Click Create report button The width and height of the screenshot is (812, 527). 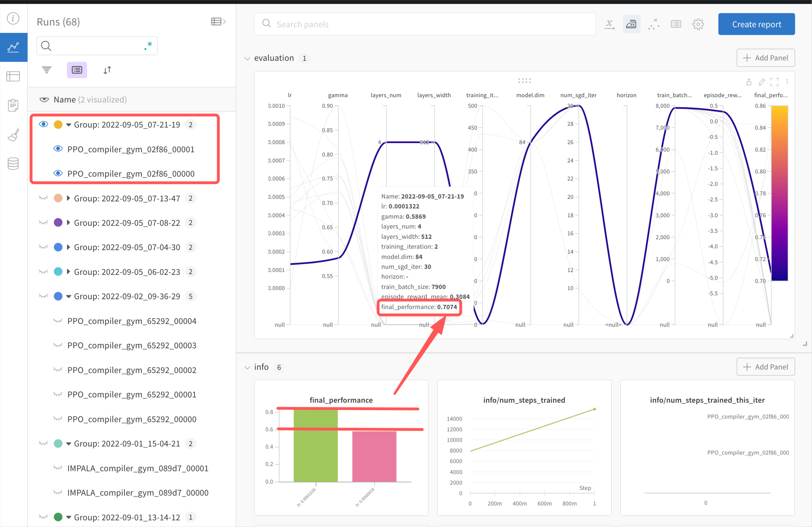(756, 24)
